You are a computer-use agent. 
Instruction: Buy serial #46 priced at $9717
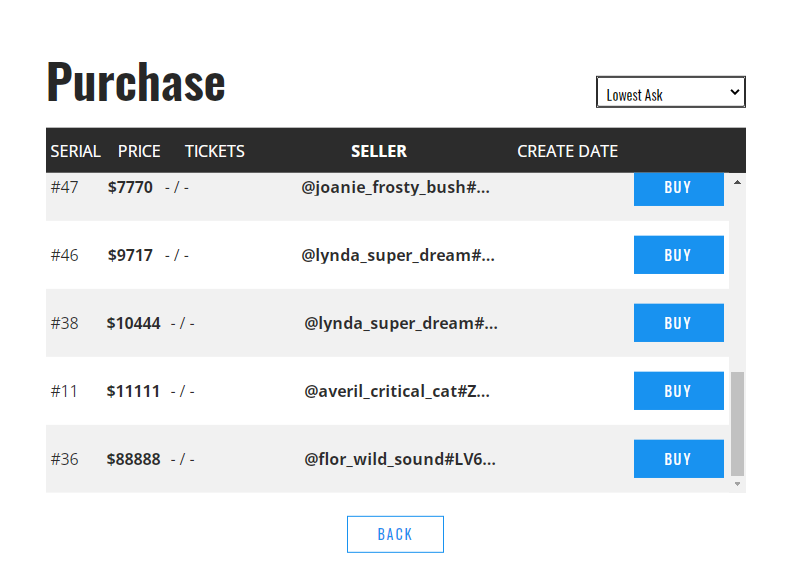tap(678, 255)
